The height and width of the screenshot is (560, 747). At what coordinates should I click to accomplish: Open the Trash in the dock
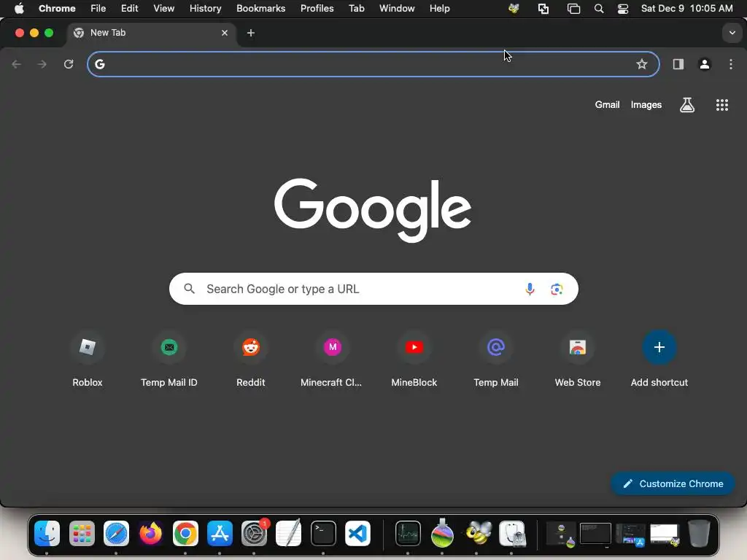(699, 533)
